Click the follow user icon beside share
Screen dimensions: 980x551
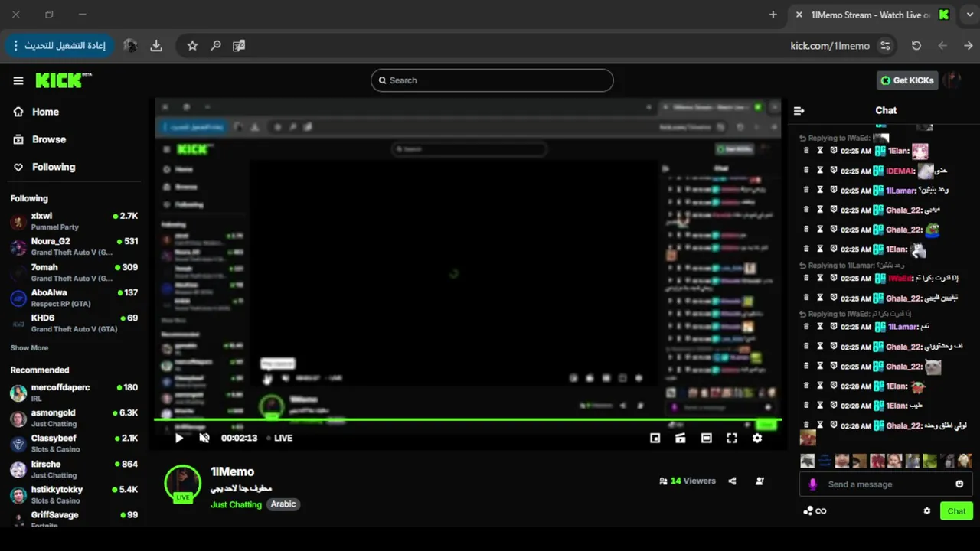click(x=759, y=481)
